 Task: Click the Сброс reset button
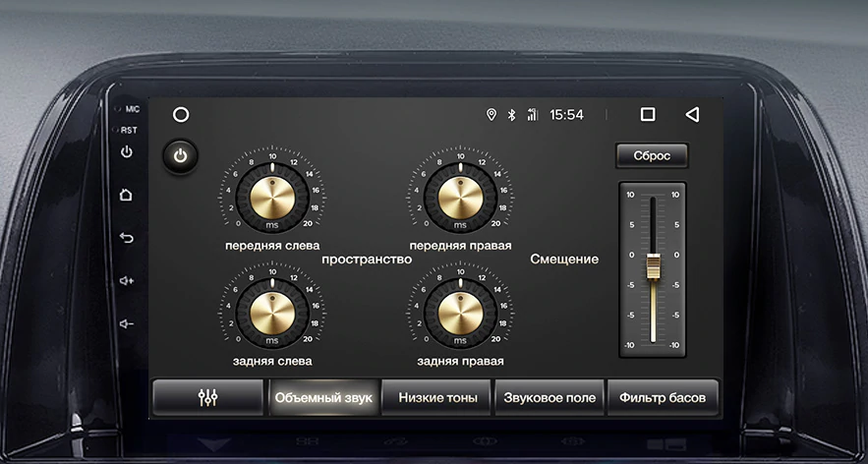click(x=652, y=156)
